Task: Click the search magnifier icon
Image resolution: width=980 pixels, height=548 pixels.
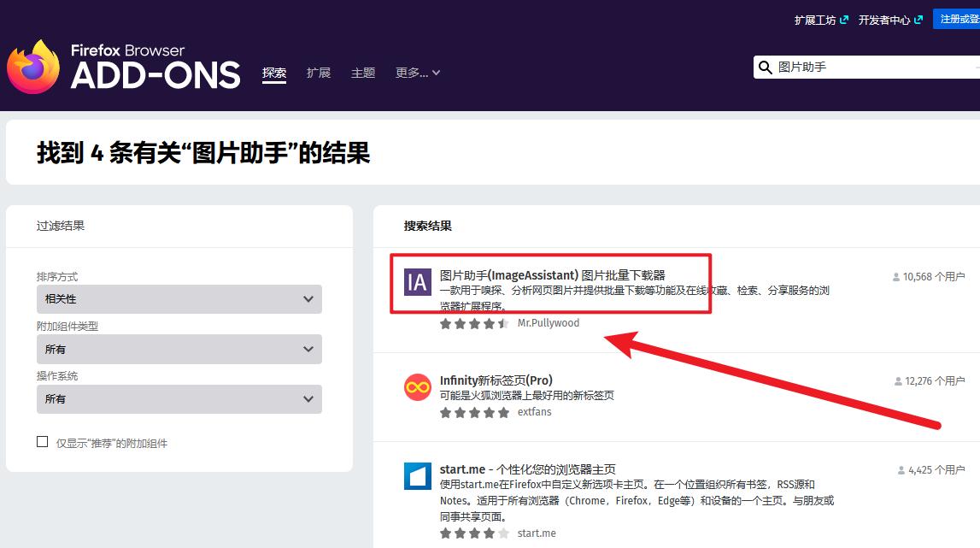Action: pyautogui.click(x=765, y=67)
